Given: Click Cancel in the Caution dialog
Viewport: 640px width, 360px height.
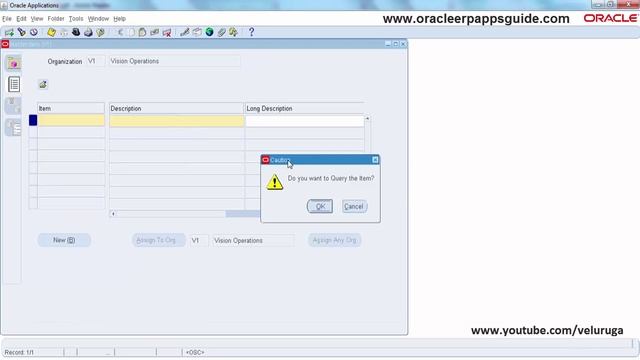Looking at the screenshot, I should [x=354, y=207].
